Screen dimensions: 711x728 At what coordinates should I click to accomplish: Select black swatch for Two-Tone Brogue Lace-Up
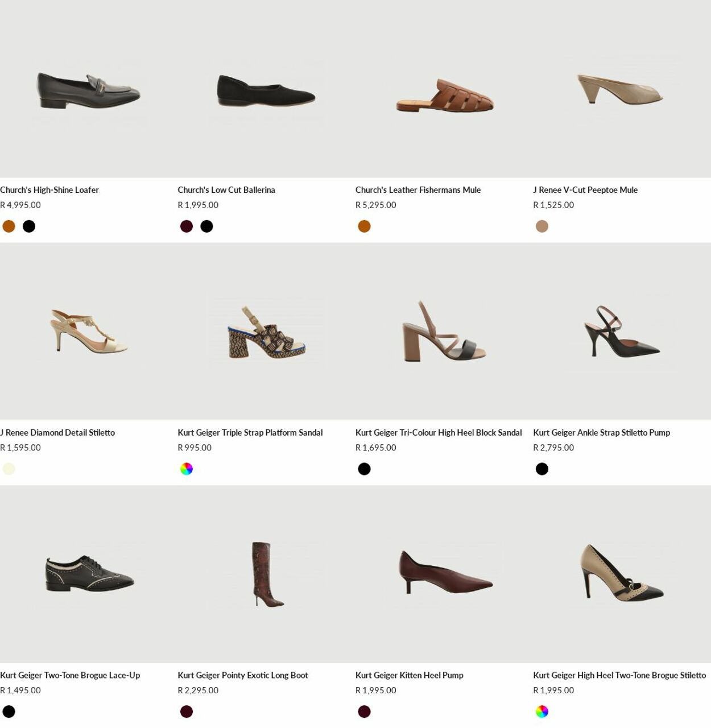[x=9, y=712]
